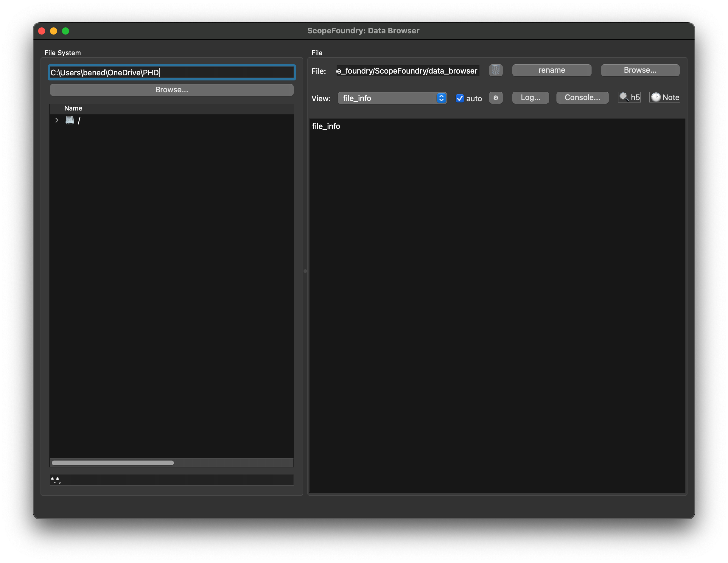Click the trash icon next to File path
Image resolution: width=728 pixels, height=563 pixels.
coord(496,70)
